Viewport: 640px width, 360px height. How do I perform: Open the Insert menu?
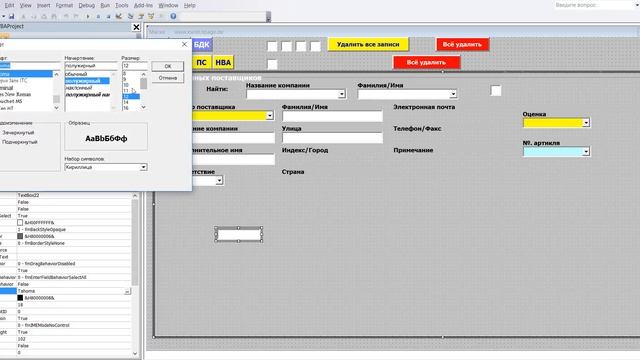[44, 5]
